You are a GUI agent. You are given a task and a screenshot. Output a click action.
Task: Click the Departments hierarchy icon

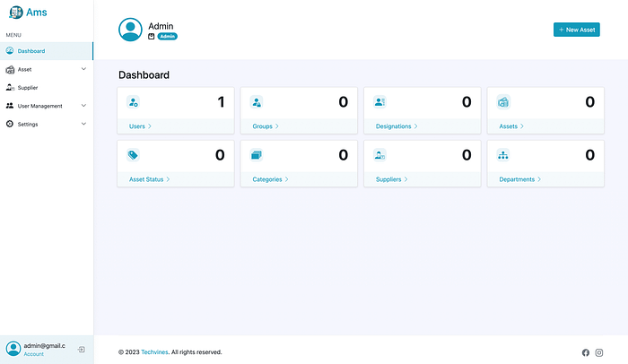pos(503,155)
